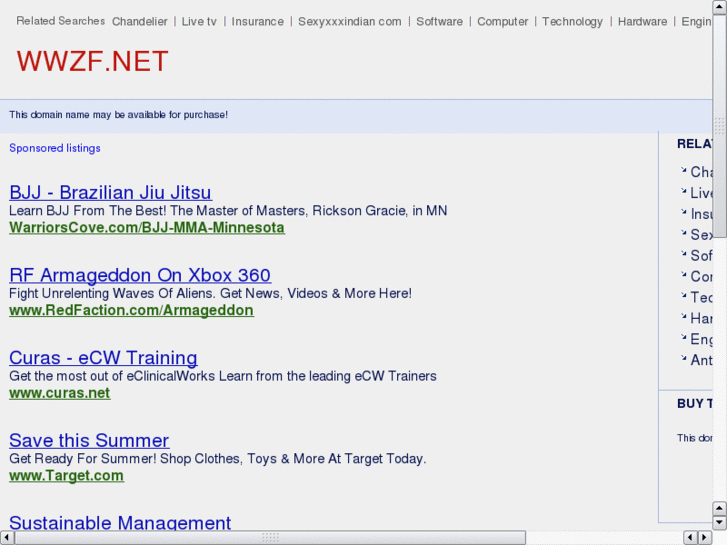Open the BJJ - Brazilian Jiu Jitsu ad
The height and width of the screenshot is (545, 727).
click(x=111, y=192)
